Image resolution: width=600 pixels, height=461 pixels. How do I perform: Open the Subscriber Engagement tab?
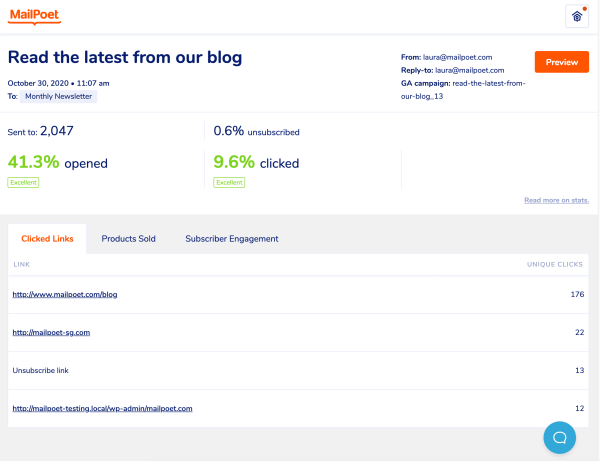pyautogui.click(x=232, y=239)
